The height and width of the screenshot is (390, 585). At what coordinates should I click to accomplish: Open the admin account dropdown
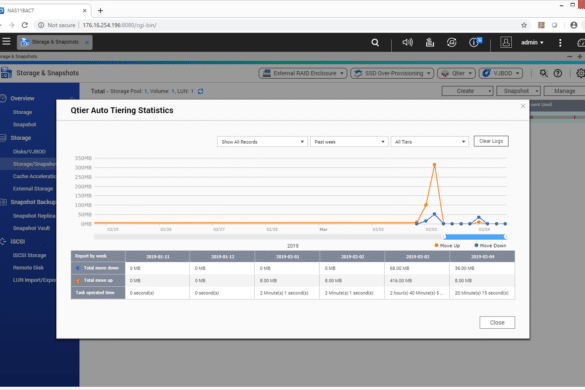532,43
